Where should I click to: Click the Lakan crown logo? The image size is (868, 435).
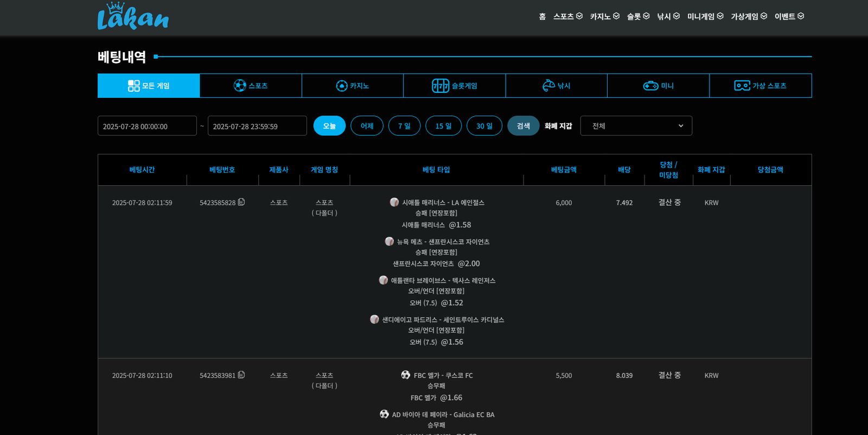coord(133,16)
